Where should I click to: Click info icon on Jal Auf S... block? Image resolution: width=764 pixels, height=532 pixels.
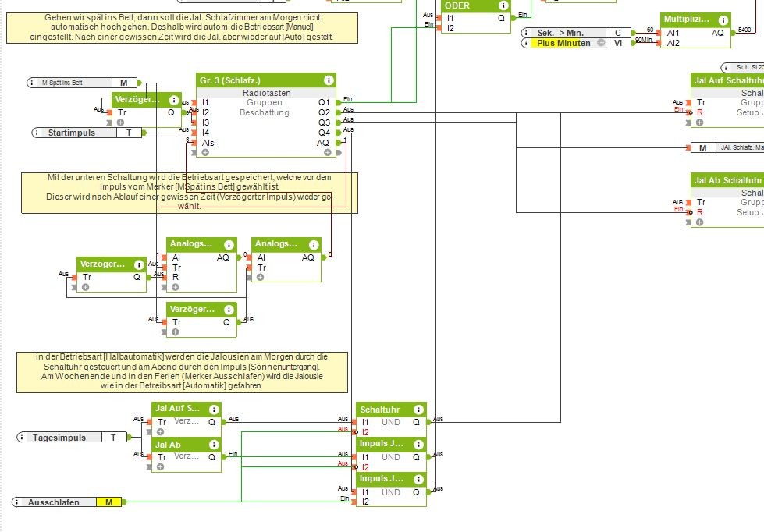[213, 410]
